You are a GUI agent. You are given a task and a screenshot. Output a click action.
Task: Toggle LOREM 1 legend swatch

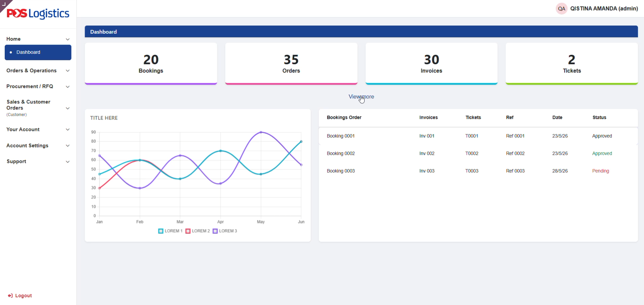tap(161, 231)
